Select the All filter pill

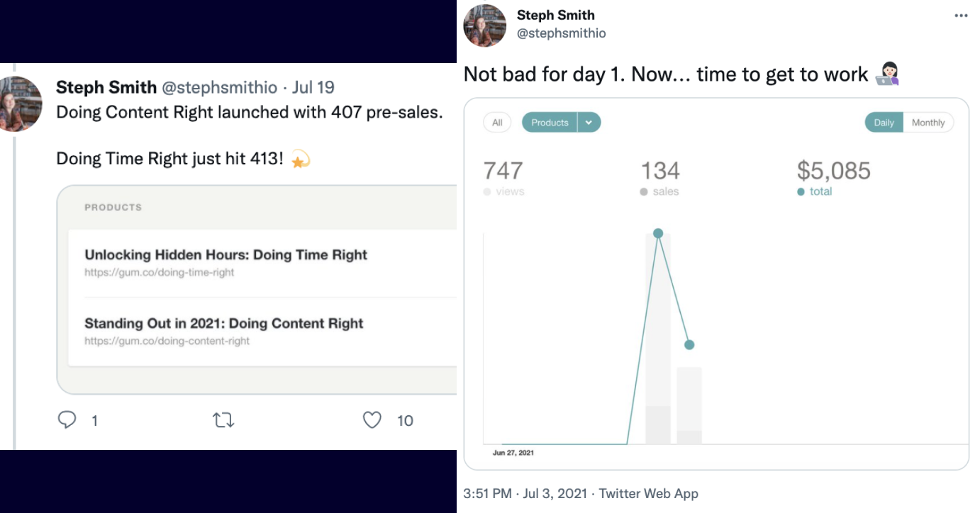click(x=497, y=123)
